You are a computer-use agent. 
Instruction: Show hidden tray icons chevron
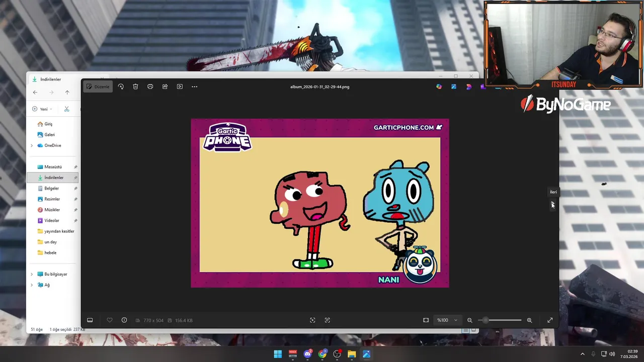pos(583,354)
